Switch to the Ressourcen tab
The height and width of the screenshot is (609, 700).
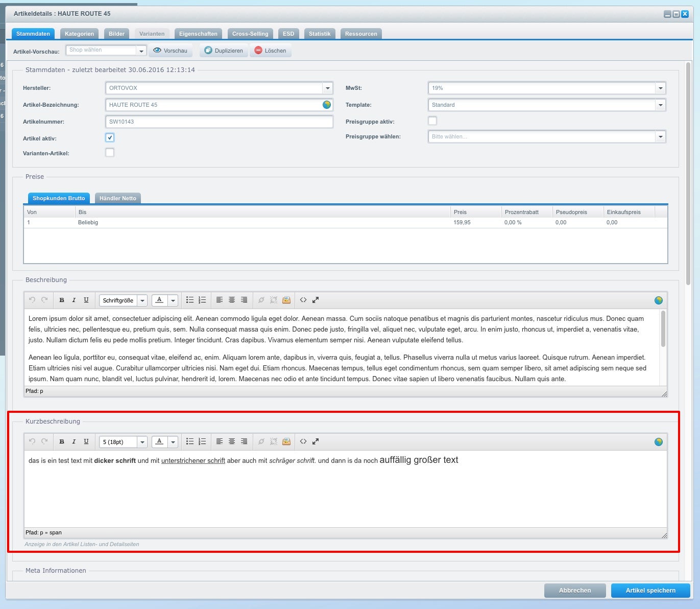point(361,34)
